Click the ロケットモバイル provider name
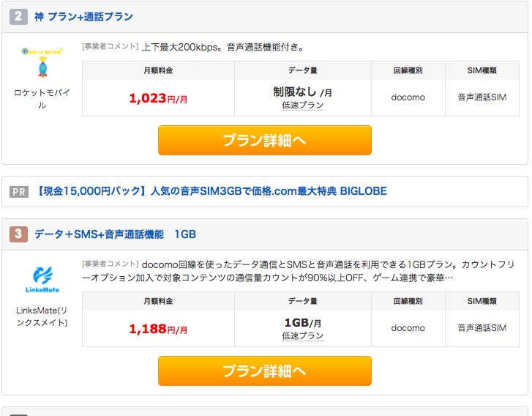The height and width of the screenshot is (416, 532). click(42, 99)
